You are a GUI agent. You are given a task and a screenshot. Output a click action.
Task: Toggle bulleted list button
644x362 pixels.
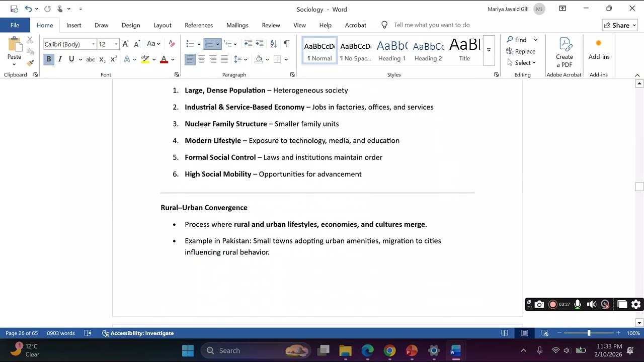pos(190,44)
